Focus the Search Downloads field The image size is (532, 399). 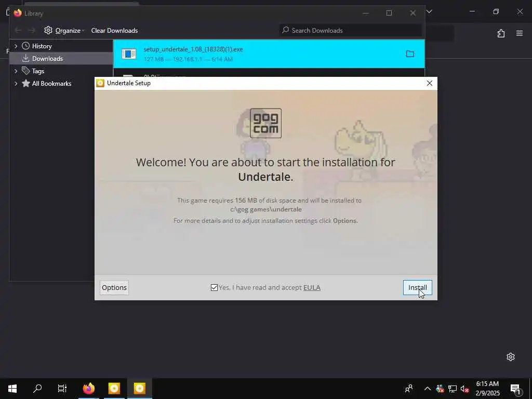(351, 31)
